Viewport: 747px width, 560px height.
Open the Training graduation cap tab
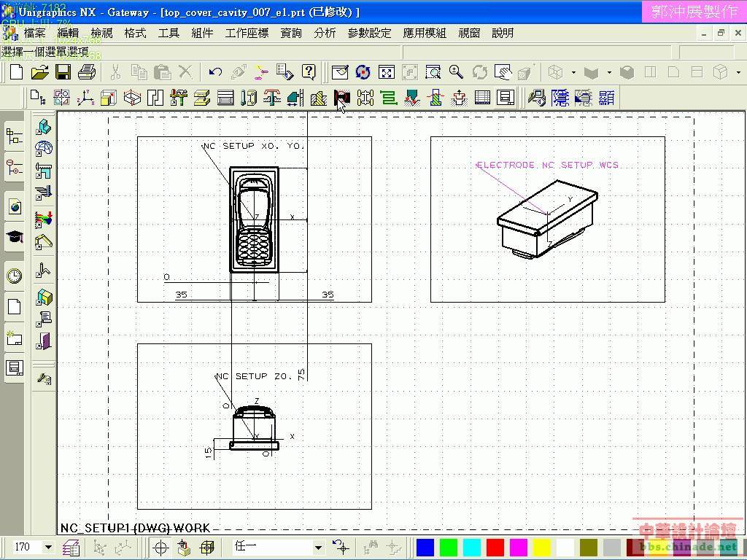click(15, 238)
